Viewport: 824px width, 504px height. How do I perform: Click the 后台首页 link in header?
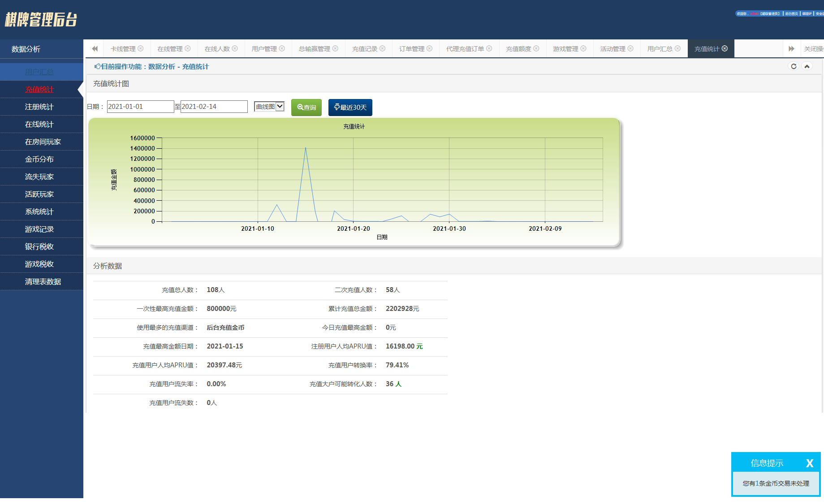click(791, 14)
